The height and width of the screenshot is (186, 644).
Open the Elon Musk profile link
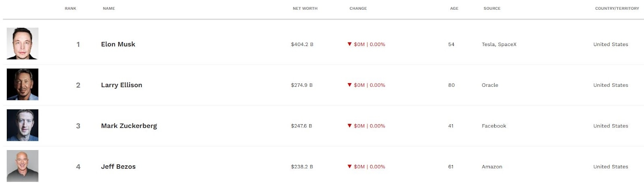[x=118, y=44]
